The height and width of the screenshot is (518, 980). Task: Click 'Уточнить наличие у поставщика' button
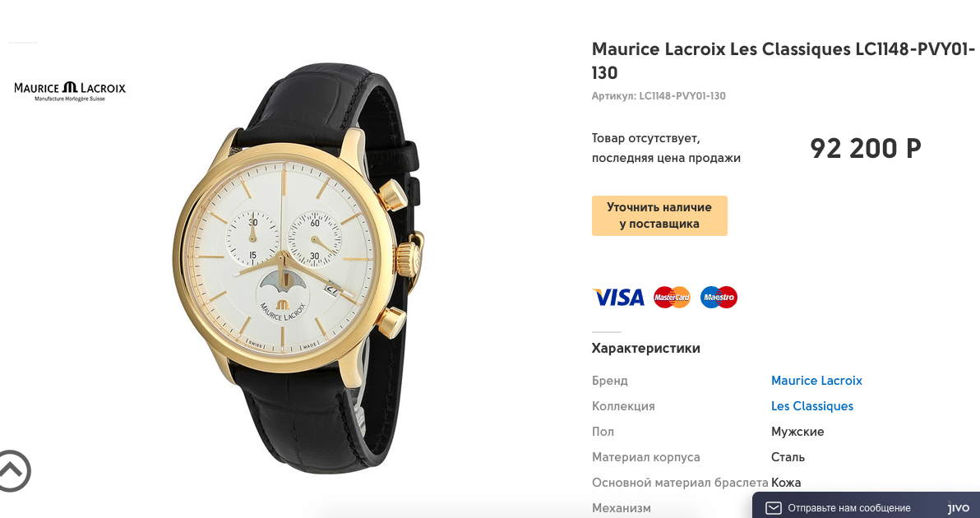tap(659, 215)
